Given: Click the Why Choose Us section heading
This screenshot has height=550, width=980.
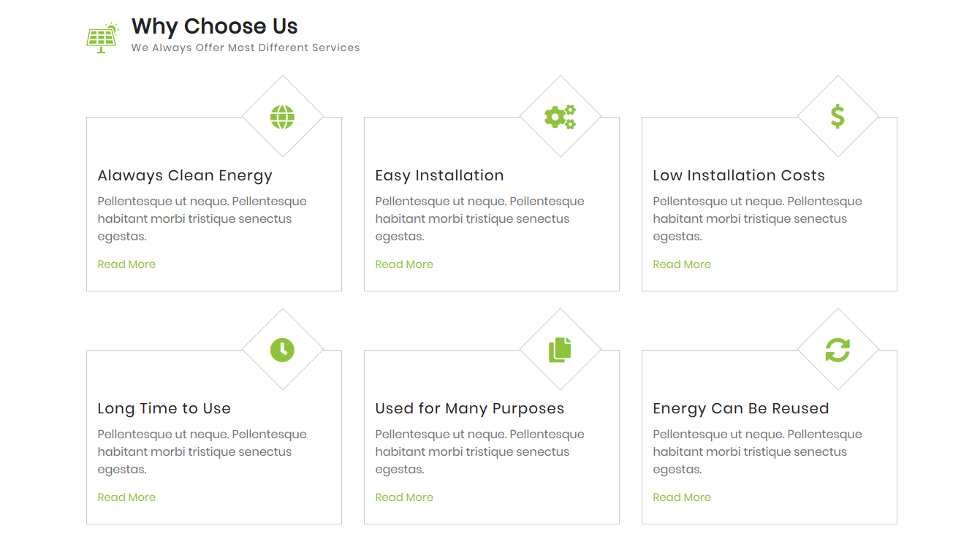Looking at the screenshot, I should click(x=215, y=27).
